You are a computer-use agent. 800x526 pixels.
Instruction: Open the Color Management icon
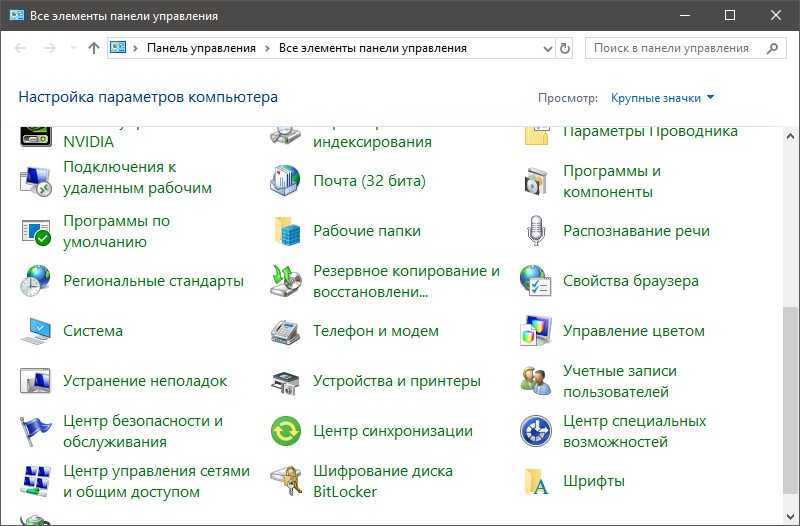(x=536, y=331)
